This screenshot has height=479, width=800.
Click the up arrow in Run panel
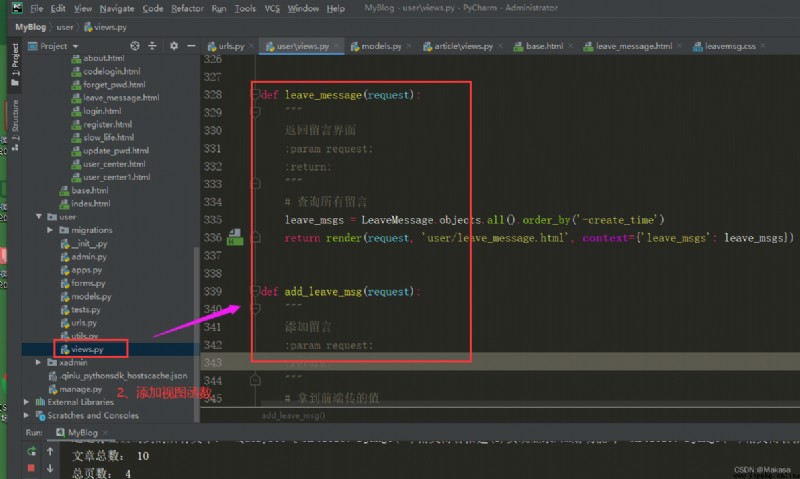pyautogui.click(x=50, y=451)
